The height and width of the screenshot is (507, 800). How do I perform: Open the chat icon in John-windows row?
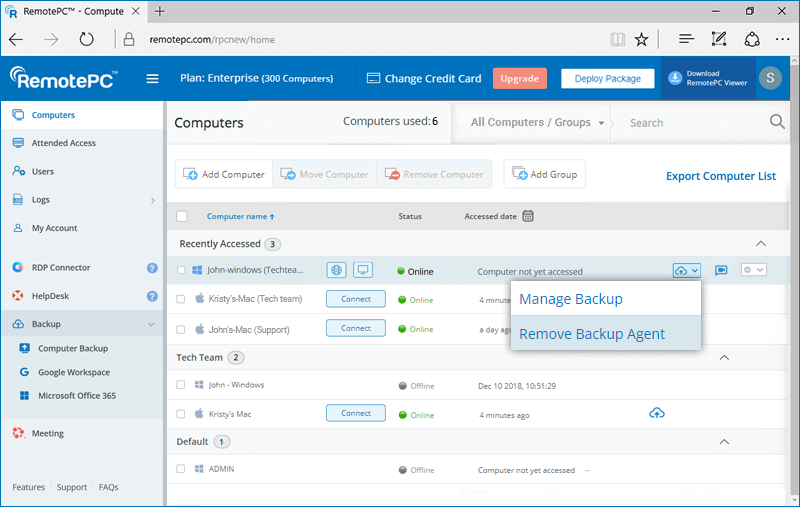(x=720, y=270)
